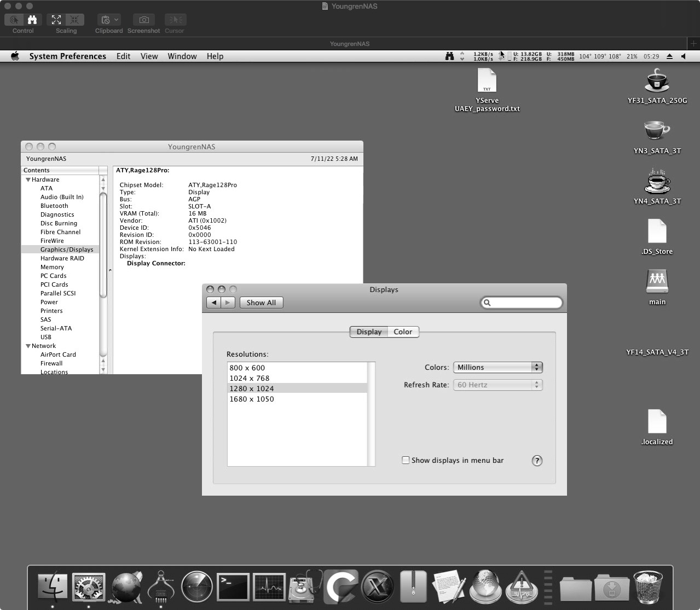Select 800 x 600 resolution
This screenshot has height=610, width=700.
coord(297,368)
